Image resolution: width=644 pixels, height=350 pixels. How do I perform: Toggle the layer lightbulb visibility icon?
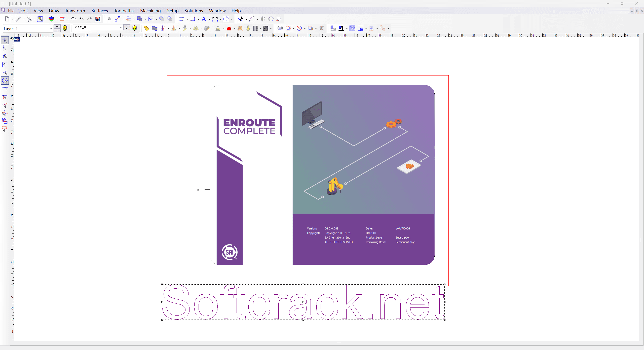coord(65,28)
